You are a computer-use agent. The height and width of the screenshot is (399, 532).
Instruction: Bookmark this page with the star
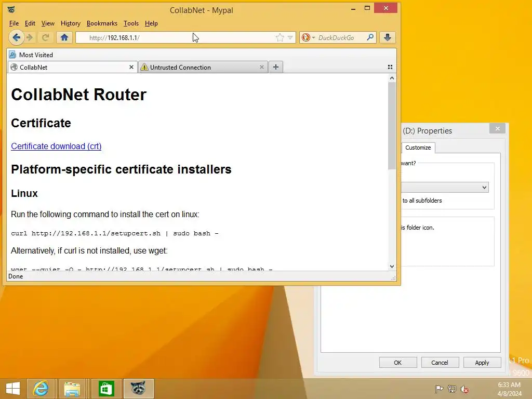click(x=280, y=37)
